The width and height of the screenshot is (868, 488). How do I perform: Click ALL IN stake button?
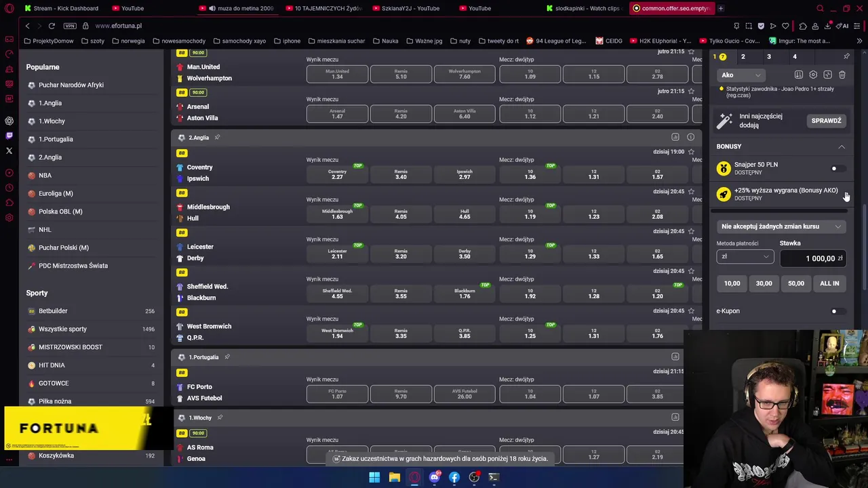(829, 283)
